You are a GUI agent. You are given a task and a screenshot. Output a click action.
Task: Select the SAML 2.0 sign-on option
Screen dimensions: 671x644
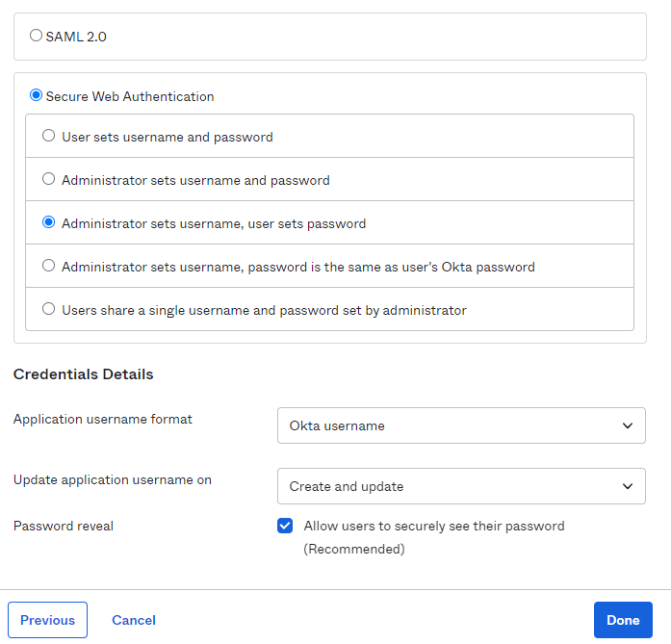pyautogui.click(x=37, y=36)
